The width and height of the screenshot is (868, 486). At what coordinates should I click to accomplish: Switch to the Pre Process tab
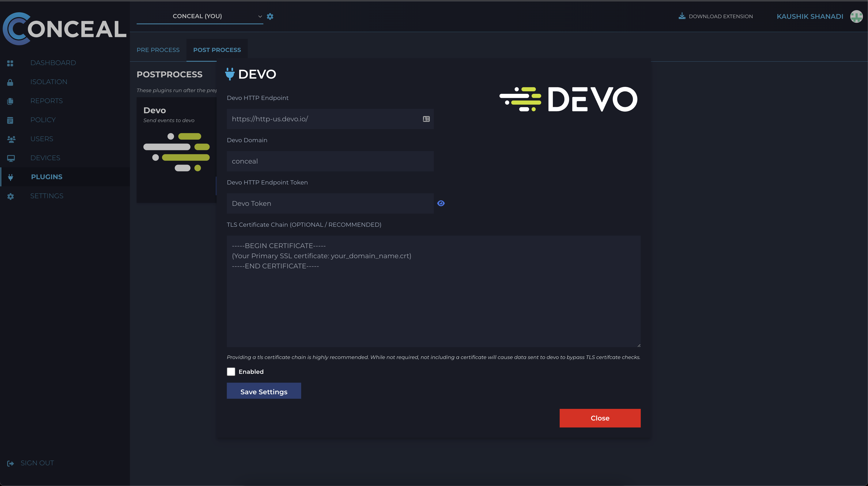pyautogui.click(x=158, y=49)
